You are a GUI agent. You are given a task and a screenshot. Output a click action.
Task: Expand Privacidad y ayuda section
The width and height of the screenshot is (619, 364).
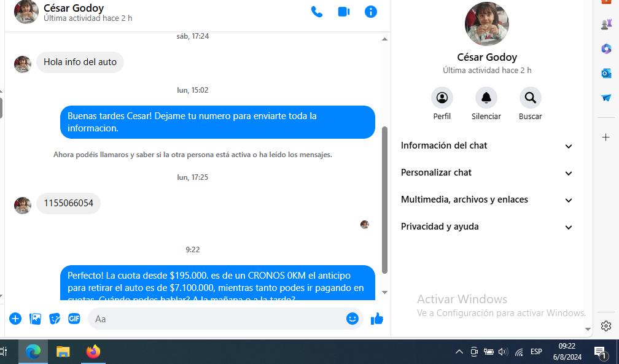[x=486, y=227]
